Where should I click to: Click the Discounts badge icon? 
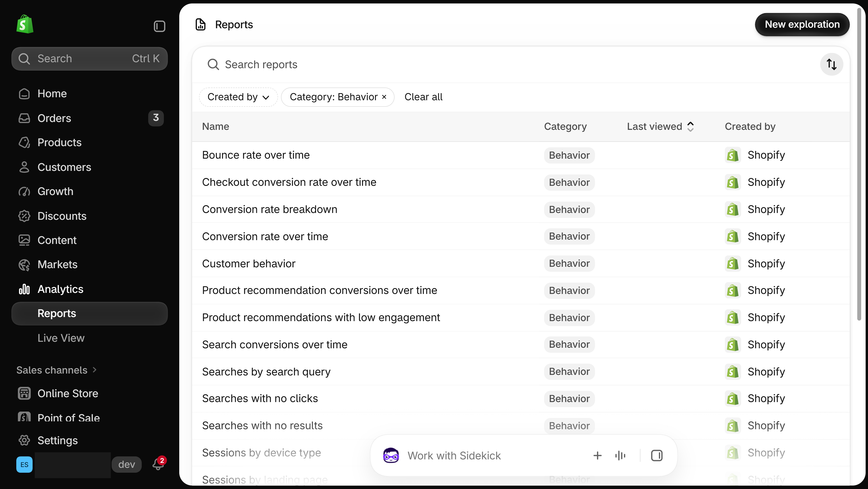(x=24, y=216)
